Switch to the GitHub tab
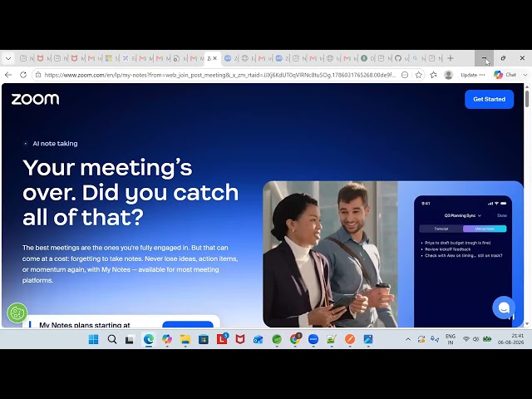Screen dimensions: 532x399 point(401,58)
